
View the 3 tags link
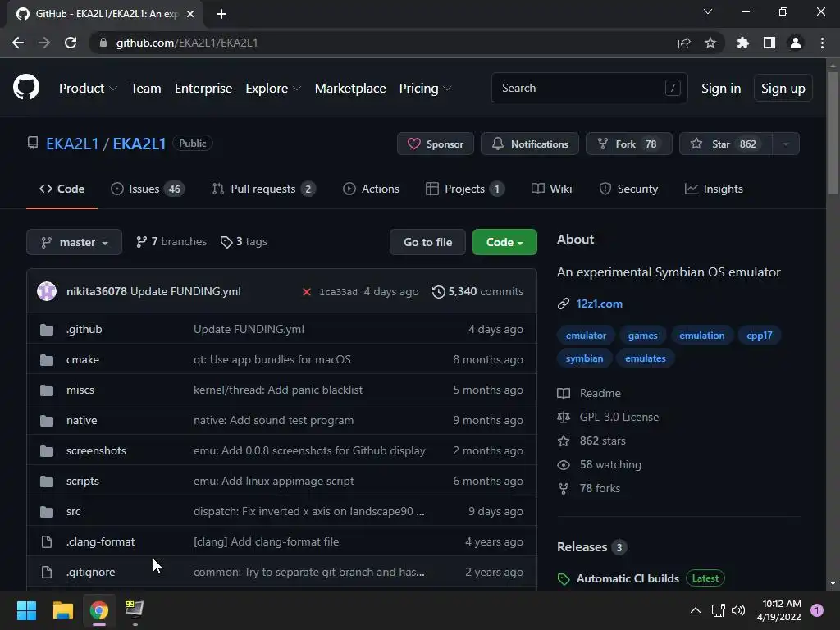point(244,242)
